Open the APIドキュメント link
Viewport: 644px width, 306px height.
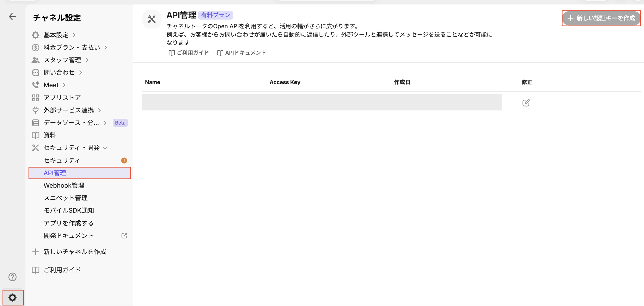[241, 53]
